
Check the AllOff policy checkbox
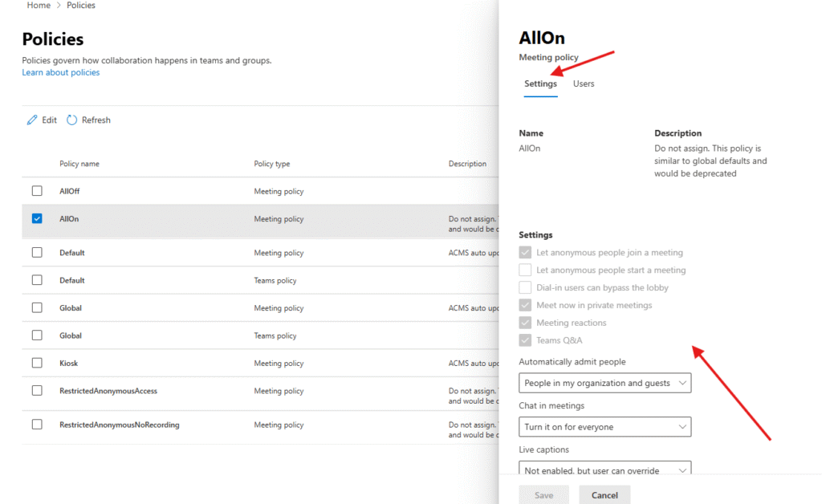pos(37,191)
